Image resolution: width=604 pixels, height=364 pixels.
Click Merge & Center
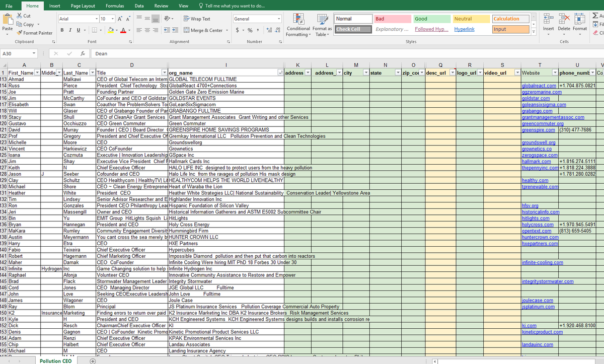click(x=203, y=30)
